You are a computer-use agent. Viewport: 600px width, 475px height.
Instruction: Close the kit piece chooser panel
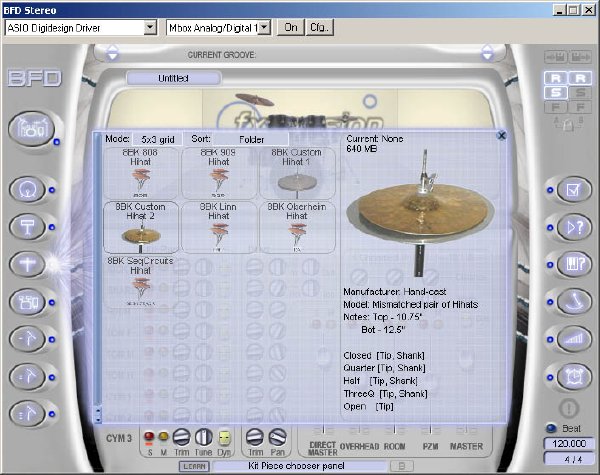(501, 135)
